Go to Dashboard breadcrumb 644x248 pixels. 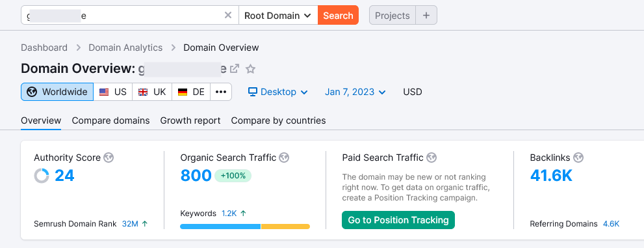point(44,48)
